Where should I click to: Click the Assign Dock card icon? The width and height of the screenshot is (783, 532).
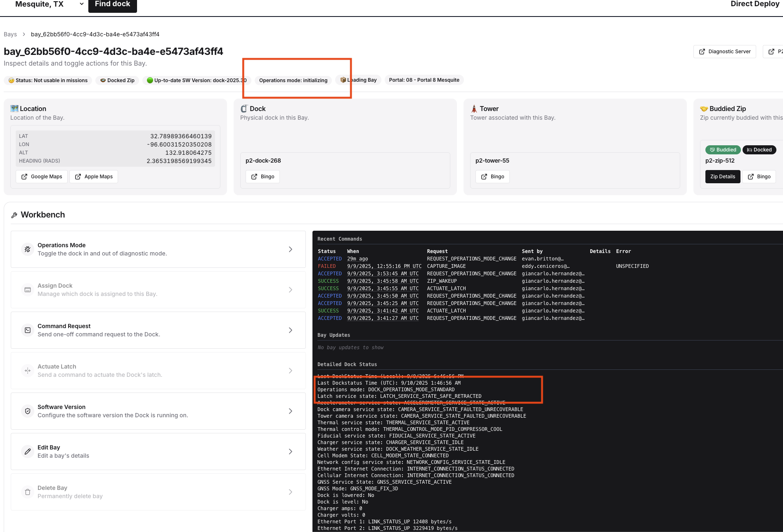tap(28, 290)
